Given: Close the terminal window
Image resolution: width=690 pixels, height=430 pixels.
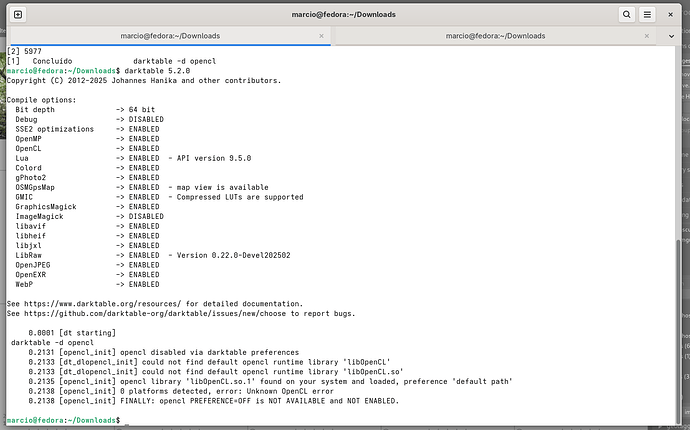Looking at the screenshot, I should tap(670, 15).
